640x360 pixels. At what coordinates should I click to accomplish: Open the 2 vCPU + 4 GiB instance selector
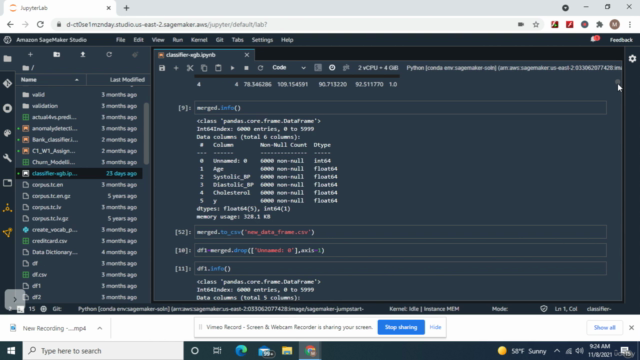pos(378,68)
